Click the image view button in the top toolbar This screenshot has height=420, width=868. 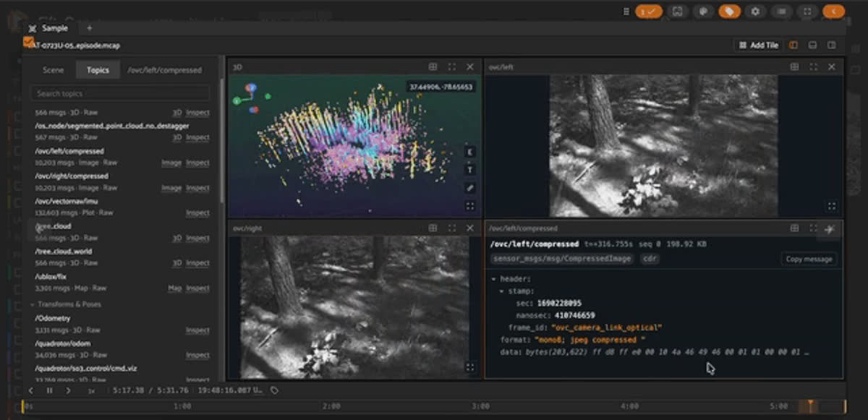tap(677, 12)
